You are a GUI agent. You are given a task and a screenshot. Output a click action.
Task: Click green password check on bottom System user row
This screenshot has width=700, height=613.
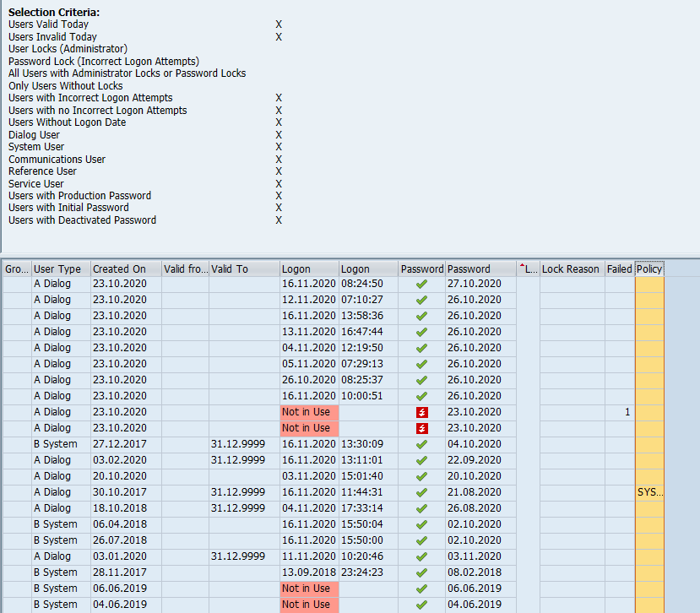tap(421, 605)
